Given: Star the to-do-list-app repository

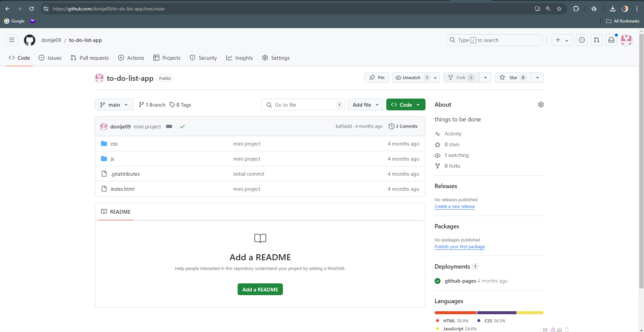Looking at the screenshot, I should [513, 78].
